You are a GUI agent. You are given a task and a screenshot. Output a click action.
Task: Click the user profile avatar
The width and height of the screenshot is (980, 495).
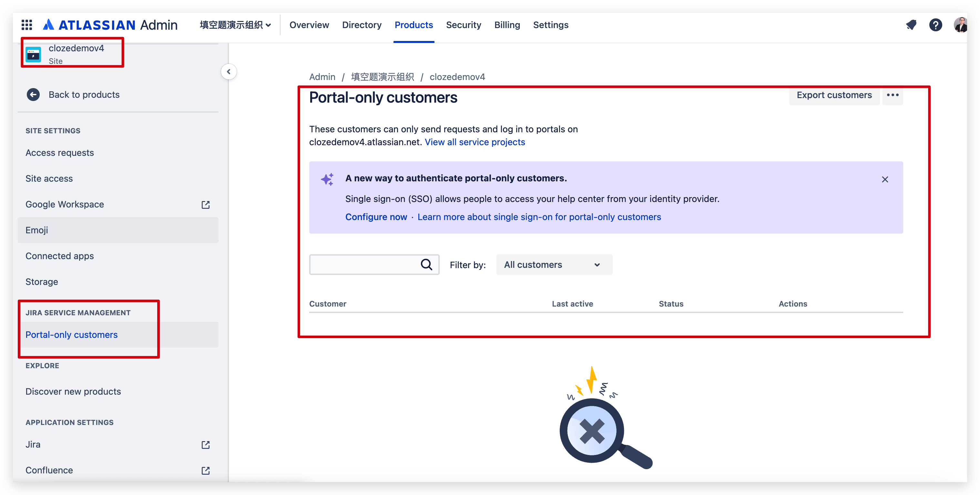point(961,25)
